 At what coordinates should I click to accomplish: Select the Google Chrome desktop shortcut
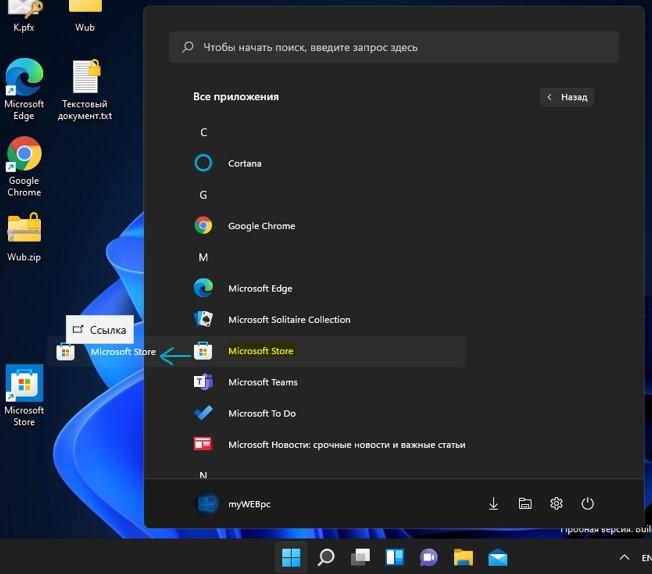(x=24, y=166)
